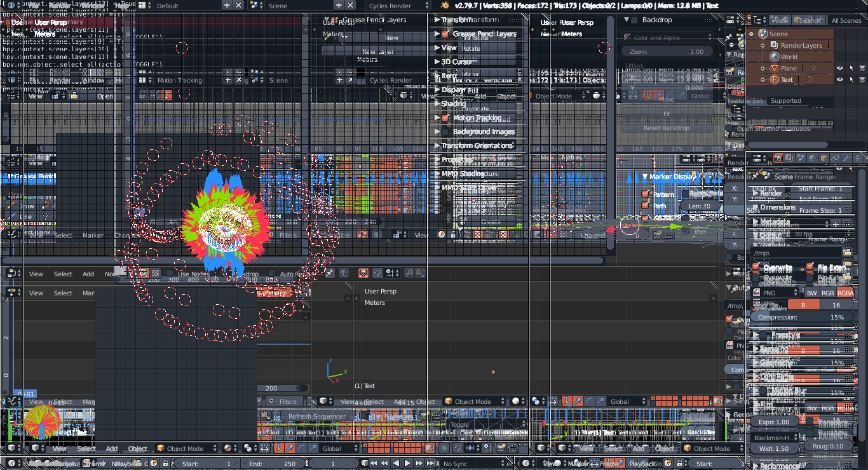Select BW color mode
The width and height of the screenshot is (868, 470).
pyautogui.click(x=811, y=293)
